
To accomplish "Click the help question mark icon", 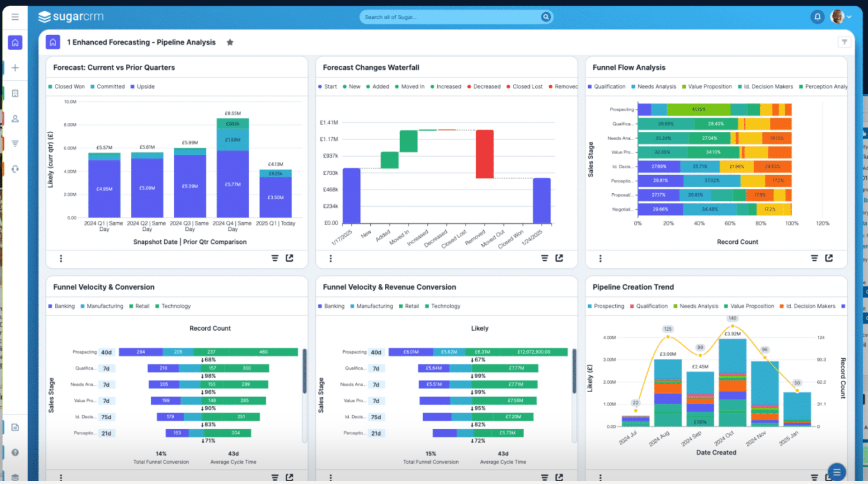I will click(15, 453).
